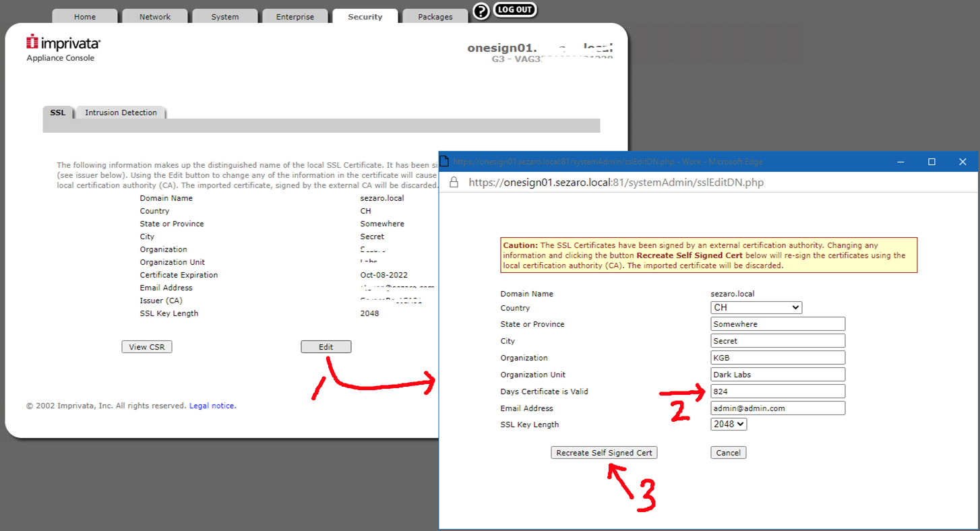
Task: Open the Home tab
Action: [85, 17]
